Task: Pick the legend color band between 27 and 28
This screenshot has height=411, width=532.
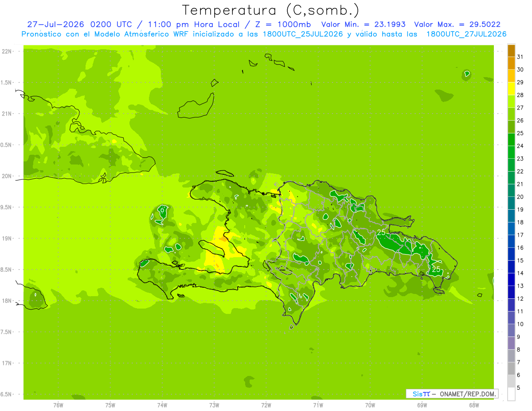Action: click(x=511, y=102)
